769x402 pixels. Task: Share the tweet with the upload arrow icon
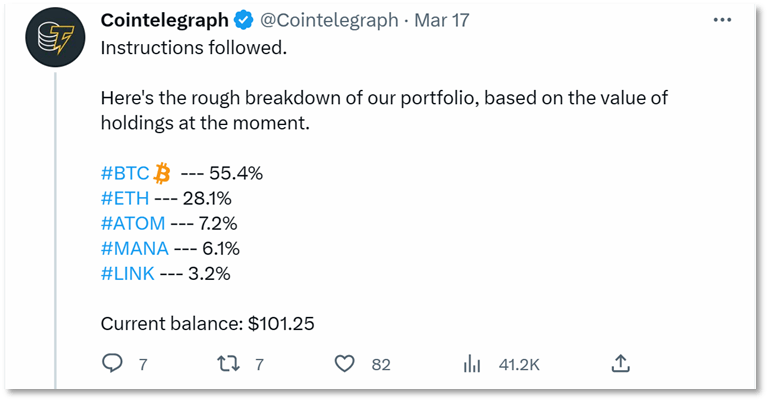(x=619, y=364)
